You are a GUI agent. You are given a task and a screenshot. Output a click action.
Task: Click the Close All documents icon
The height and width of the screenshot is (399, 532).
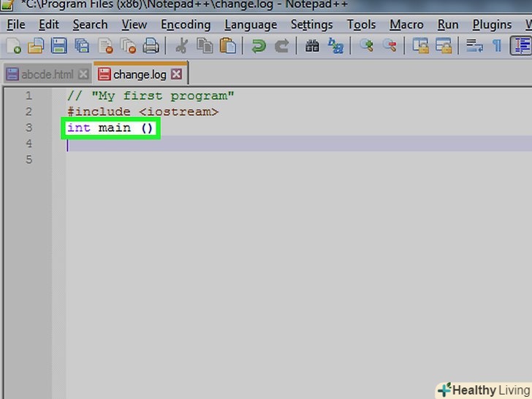pyautogui.click(x=129, y=46)
